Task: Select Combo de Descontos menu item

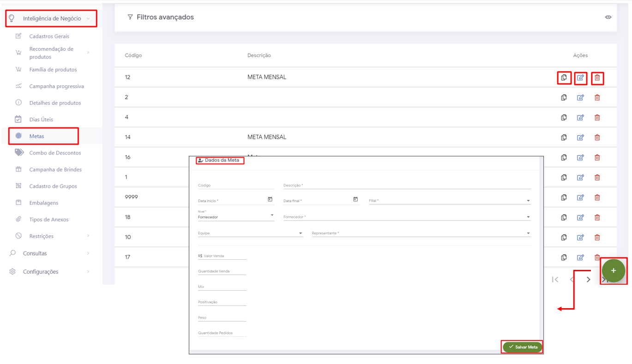Action: tap(55, 153)
